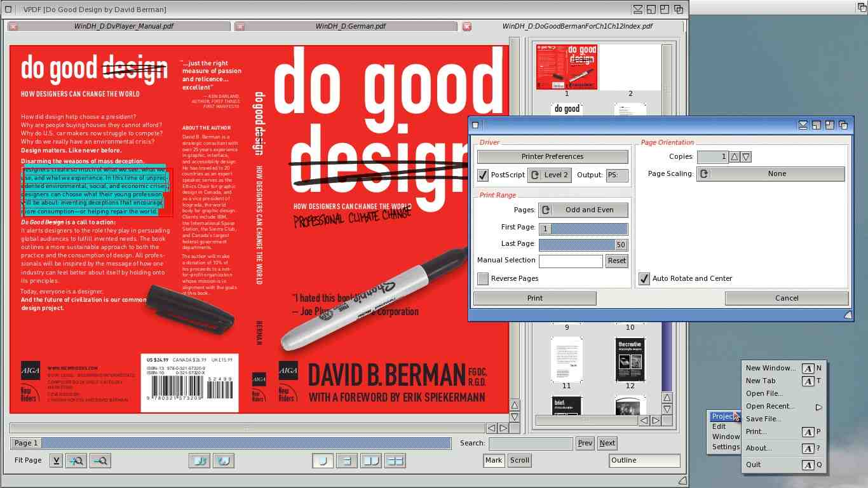Increase the Copies count with up arrow
This screenshot has width=868, height=488.
(735, 156)
